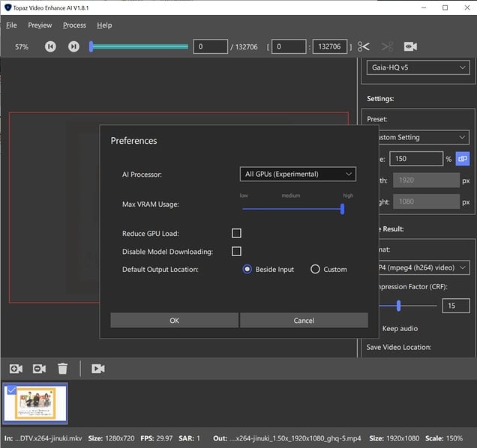Click the remove video icon with minus

39,369
